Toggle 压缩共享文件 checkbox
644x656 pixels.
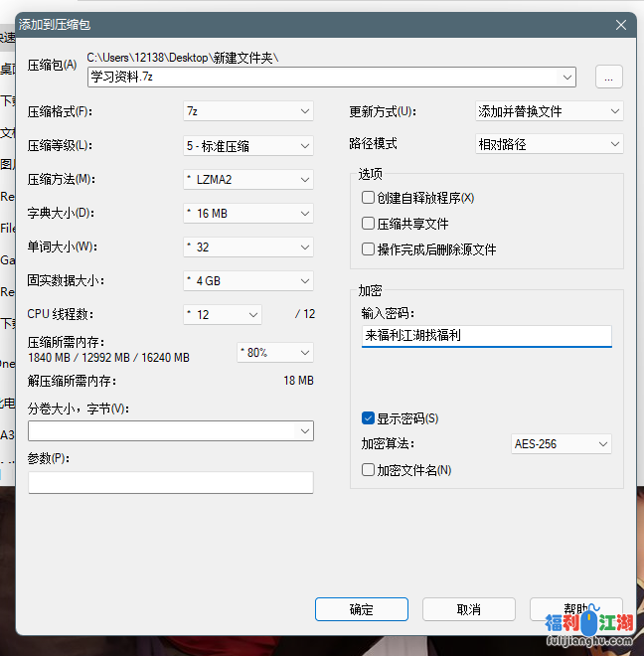[369, 224]
